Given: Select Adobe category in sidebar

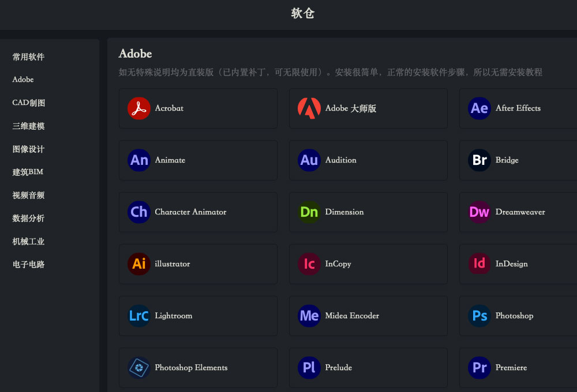Looking at the screenshot, I should (x=23, y=80).
